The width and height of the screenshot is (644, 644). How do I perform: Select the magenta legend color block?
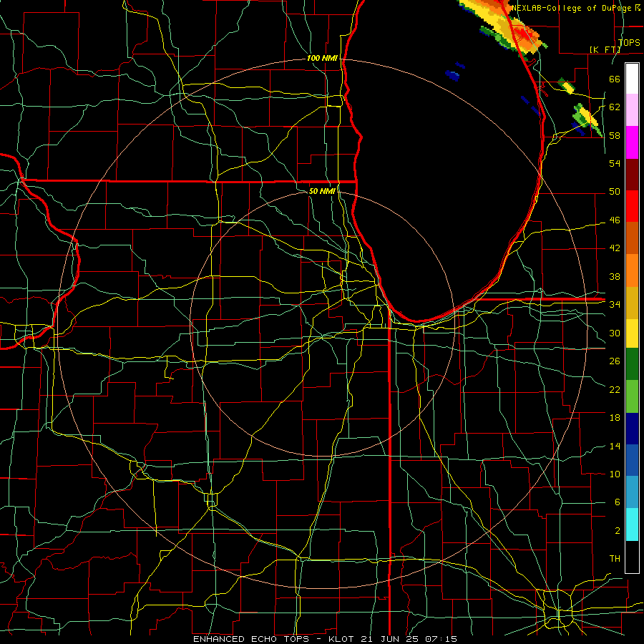point(632,142)
